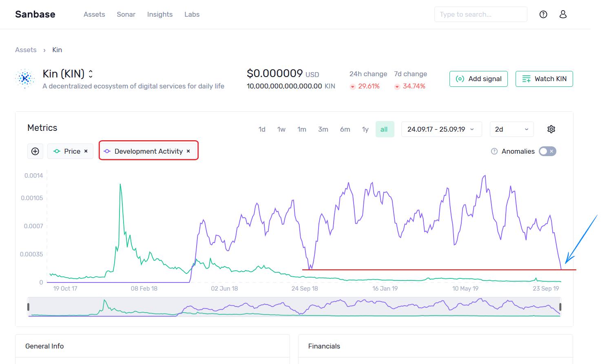The image size is (602, 364).
Task: Open the help question mark icon
Action: click(543, 14)
